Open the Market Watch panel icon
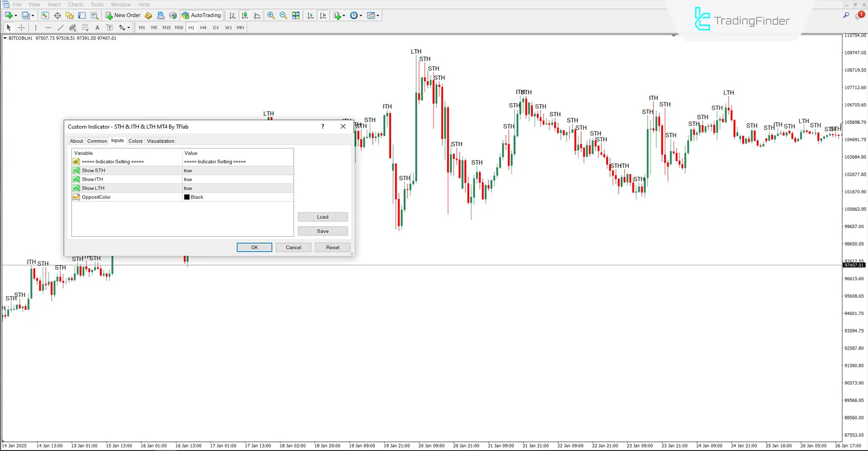The image size is (868, 451). pyautogui.click(x=45, y=15)
